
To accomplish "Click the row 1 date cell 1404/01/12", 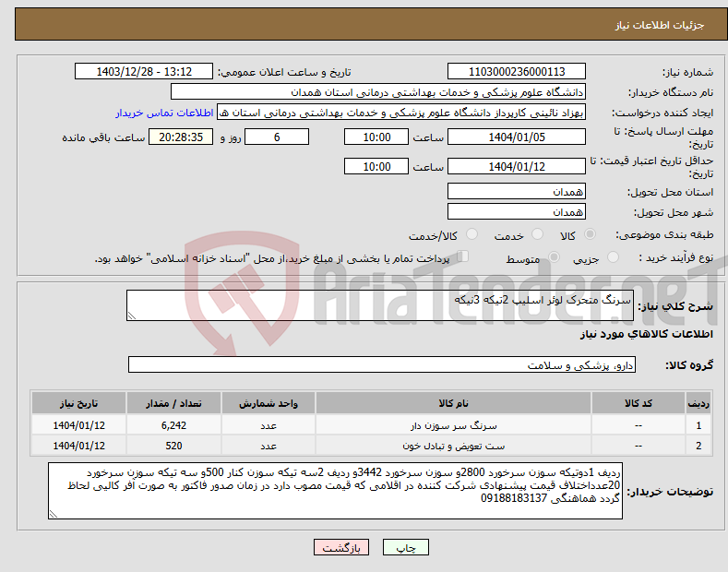I will 79,425.
